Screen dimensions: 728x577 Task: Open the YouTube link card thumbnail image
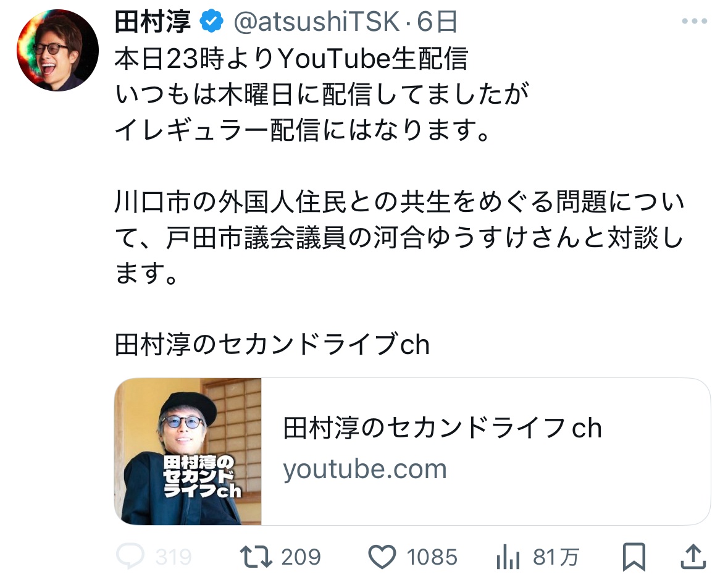[x=188, y=452]
